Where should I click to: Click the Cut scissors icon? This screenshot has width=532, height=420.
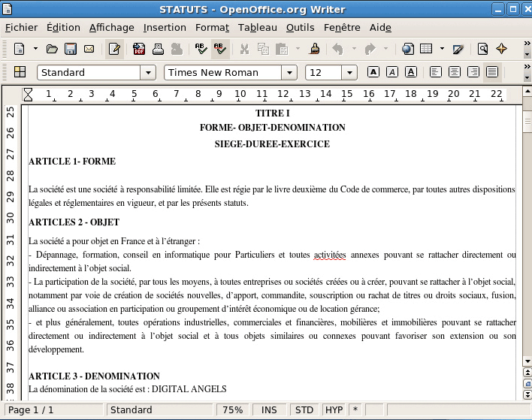[x=244, y=49]
